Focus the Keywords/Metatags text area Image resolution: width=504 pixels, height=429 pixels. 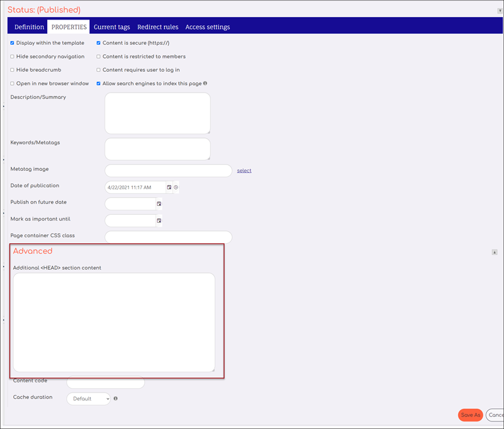click(157, 149)
